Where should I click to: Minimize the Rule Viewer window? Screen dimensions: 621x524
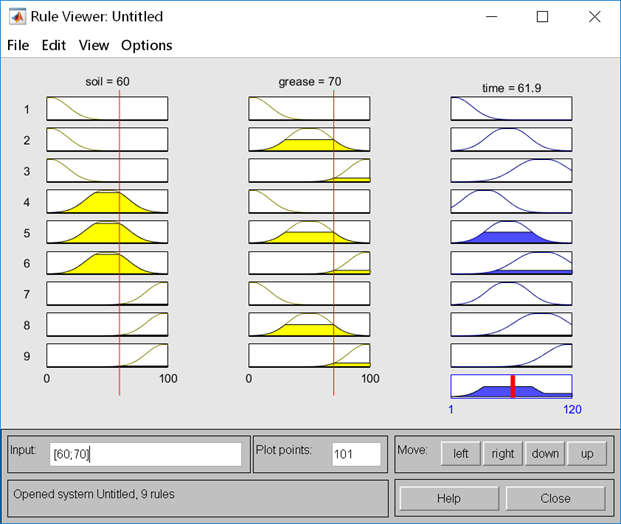point(491,17)
